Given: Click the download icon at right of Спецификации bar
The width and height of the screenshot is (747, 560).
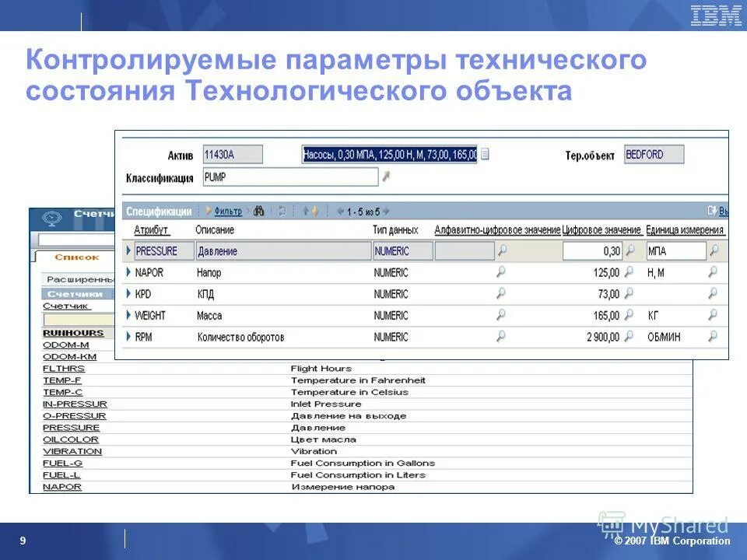Looking at the screenshot, I should pos(712,211).
